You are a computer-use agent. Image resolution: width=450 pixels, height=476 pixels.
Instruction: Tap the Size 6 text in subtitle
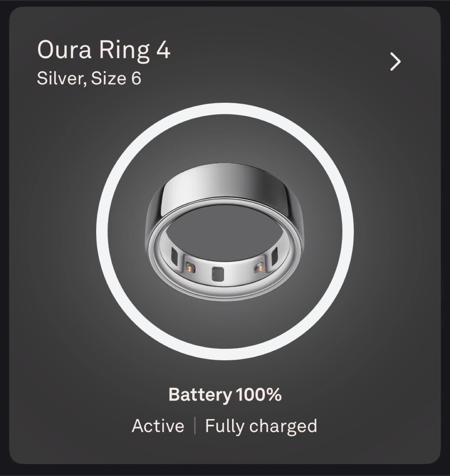click(116, 79)
